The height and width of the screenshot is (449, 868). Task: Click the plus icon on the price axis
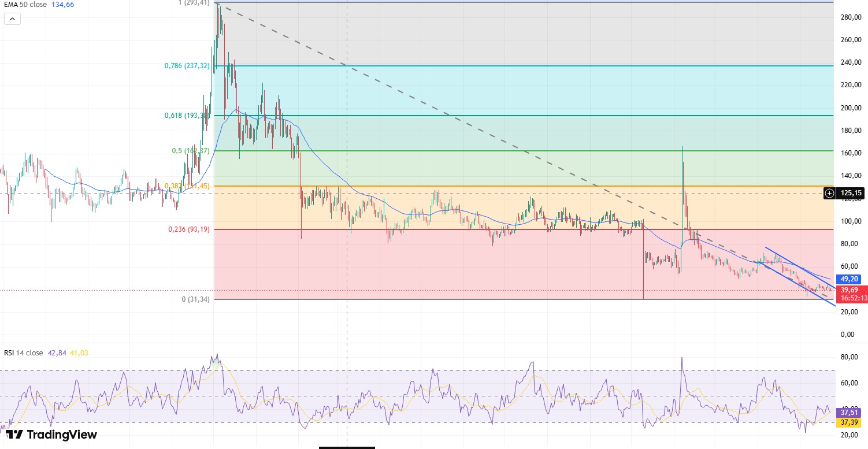tap(829, 193)
